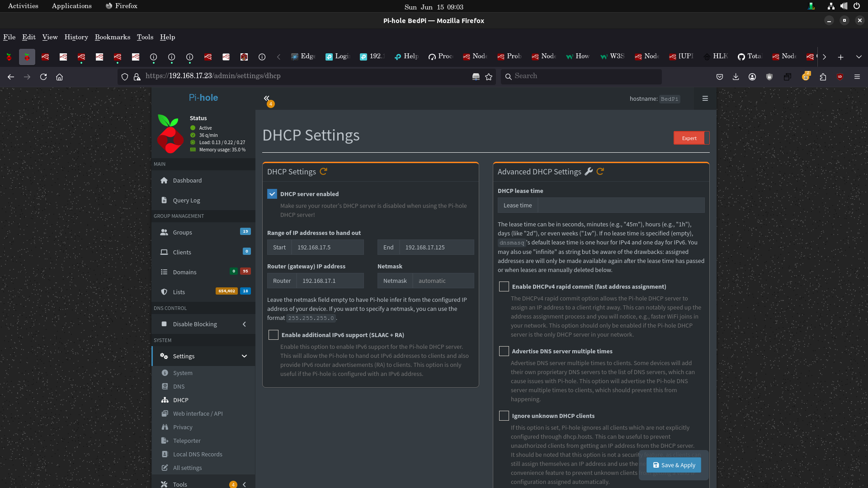Open Firefox downloads panel
The width and height of the screenshot is (868, 488).
[736, 77]
